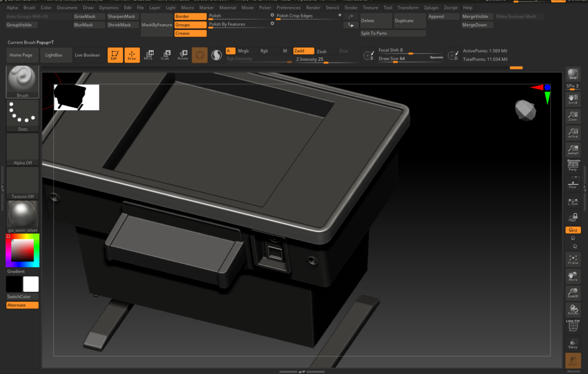Adjust the Z Intensity 25 slider
Viewport: 588px width, 374px height.
pyautogui.click(x=325, y=60)
